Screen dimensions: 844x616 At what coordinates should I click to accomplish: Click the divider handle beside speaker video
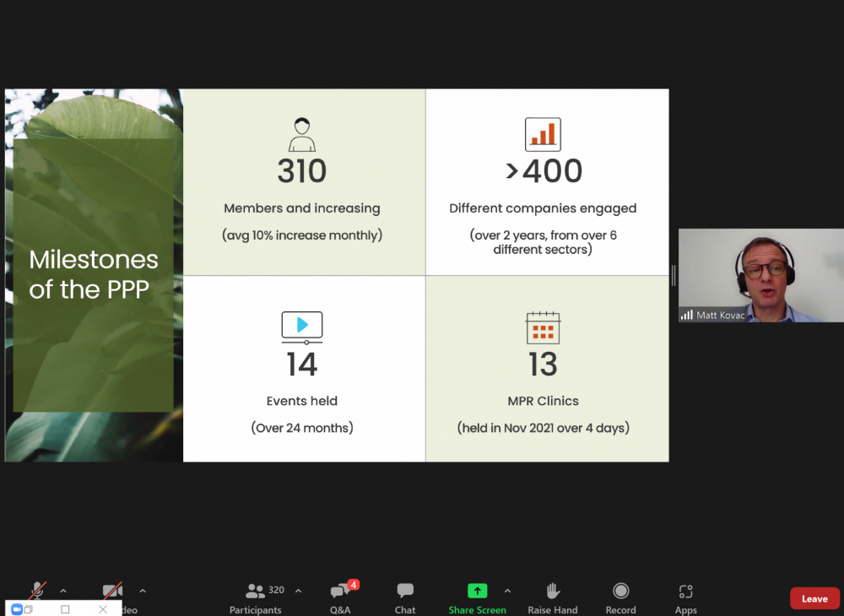point(673,275)
